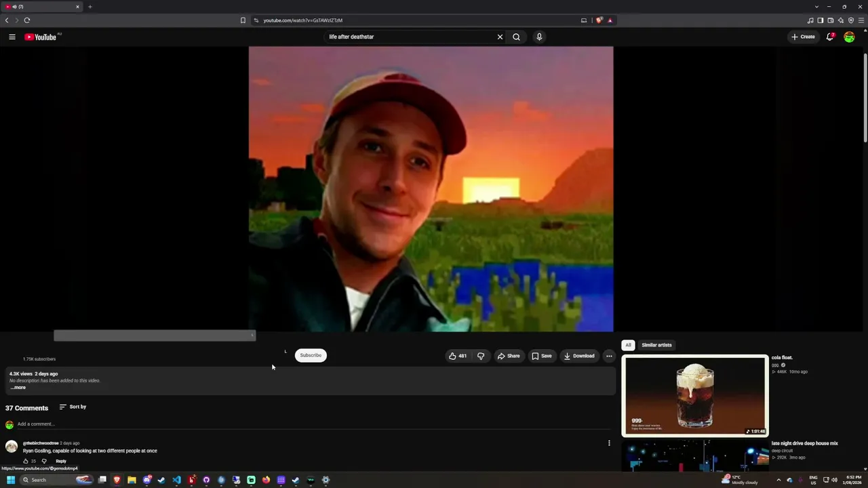This screenshot has height=488, width=868.
Task: Open the browser main menu
Action: [x=861, y=20]
